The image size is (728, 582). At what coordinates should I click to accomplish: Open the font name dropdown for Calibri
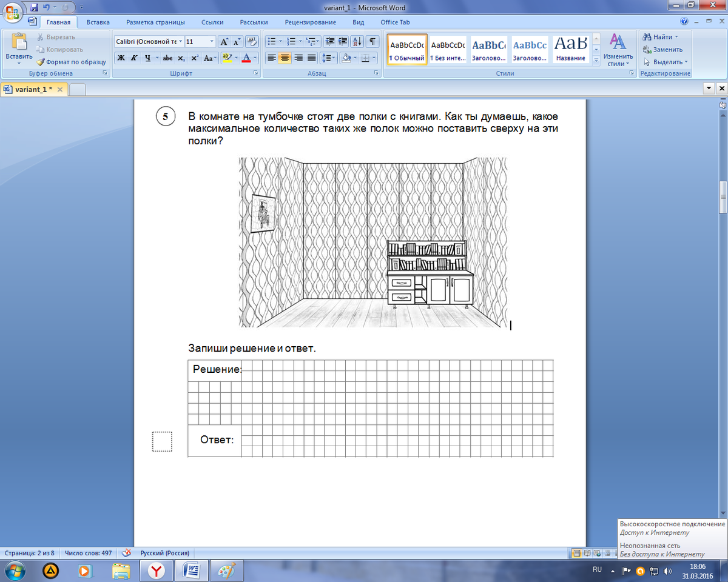pyautogui.click(x=181, y=42)
